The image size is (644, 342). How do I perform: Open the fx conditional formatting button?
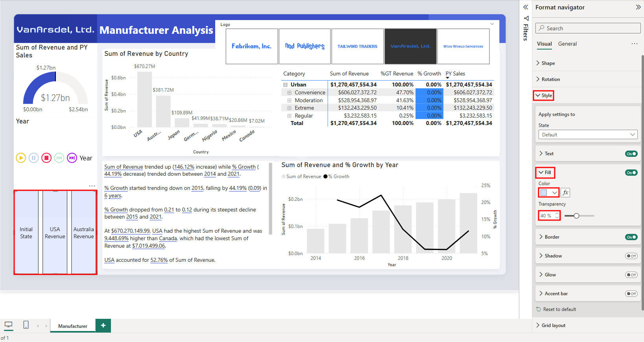click(565, 193)
